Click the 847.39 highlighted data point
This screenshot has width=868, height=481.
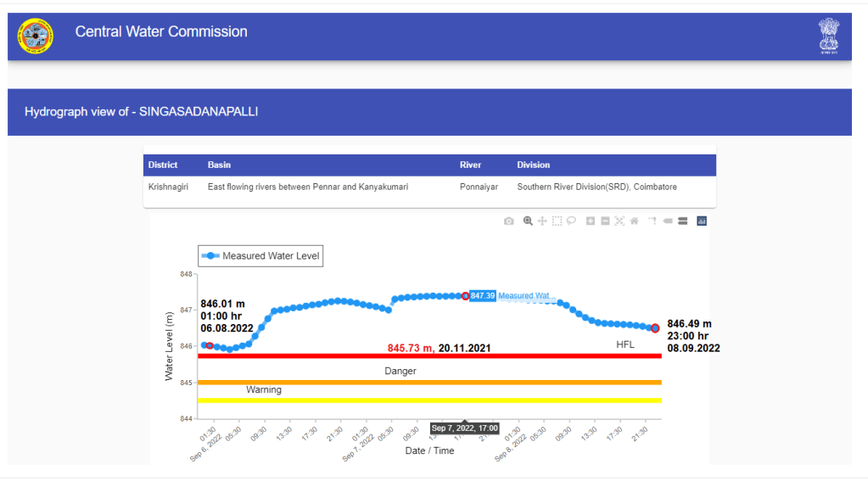tap(465, 296)
